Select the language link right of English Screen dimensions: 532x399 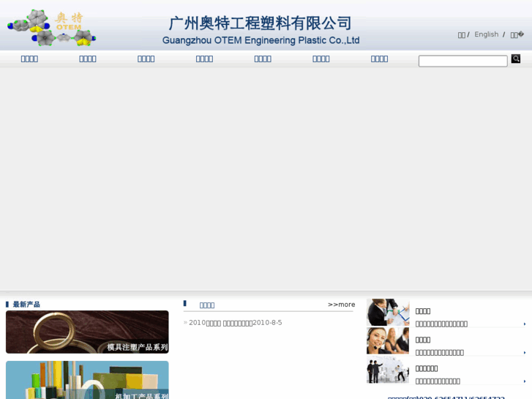coord(517,34)
